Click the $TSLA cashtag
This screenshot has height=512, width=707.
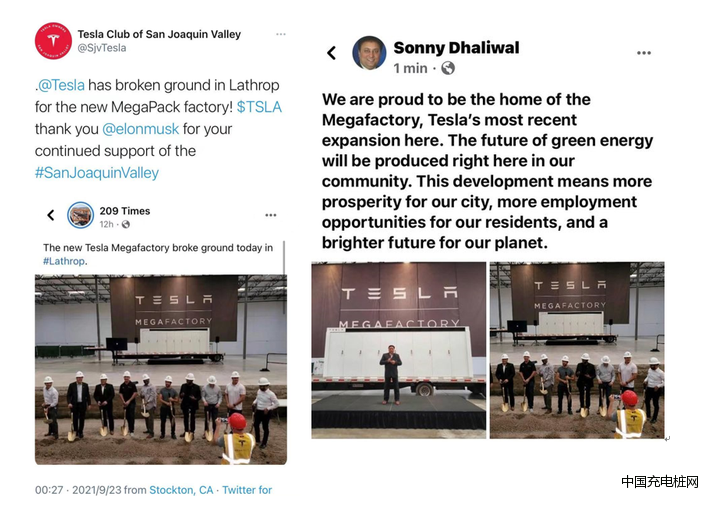coord(259,107)
